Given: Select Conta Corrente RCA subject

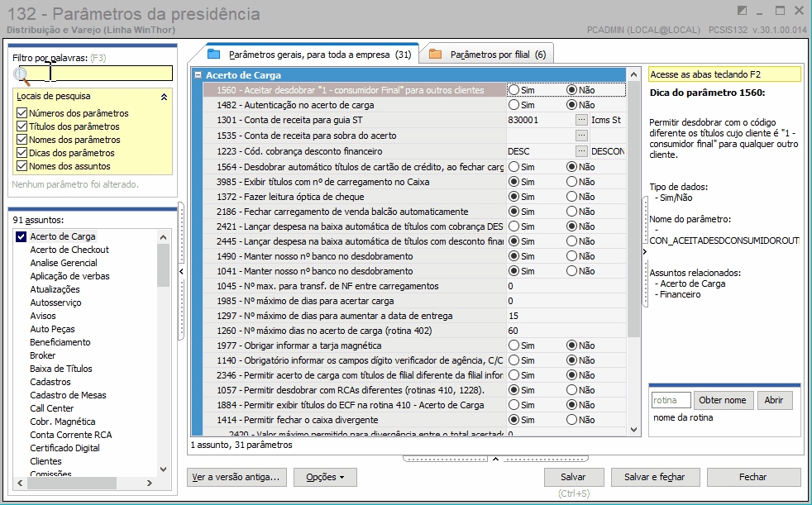Looking at the screenshot, I should point(71,435).
